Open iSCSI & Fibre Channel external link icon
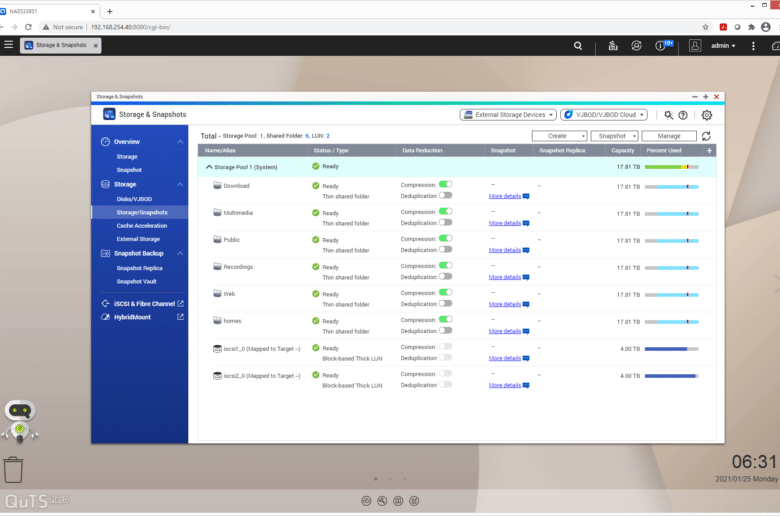The height and width of the screenshot is (516, 780). 181,304
